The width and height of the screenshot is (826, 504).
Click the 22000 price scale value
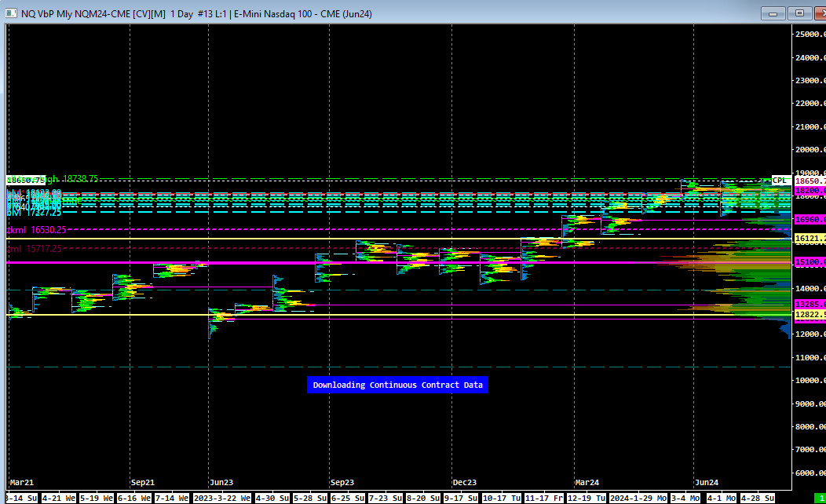(x=810, y=103)
